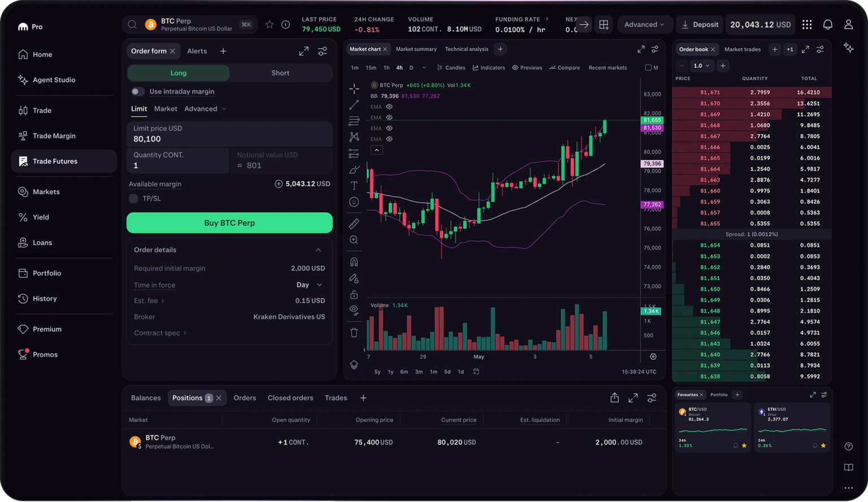Close the Positions tab
The image size is (868, 502).
219,398
